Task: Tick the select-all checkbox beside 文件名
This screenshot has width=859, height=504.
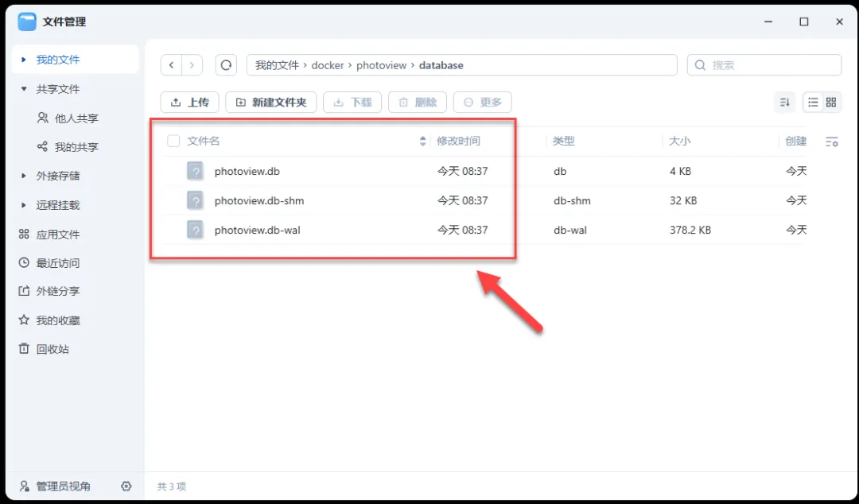Action: tap(173, 142)
